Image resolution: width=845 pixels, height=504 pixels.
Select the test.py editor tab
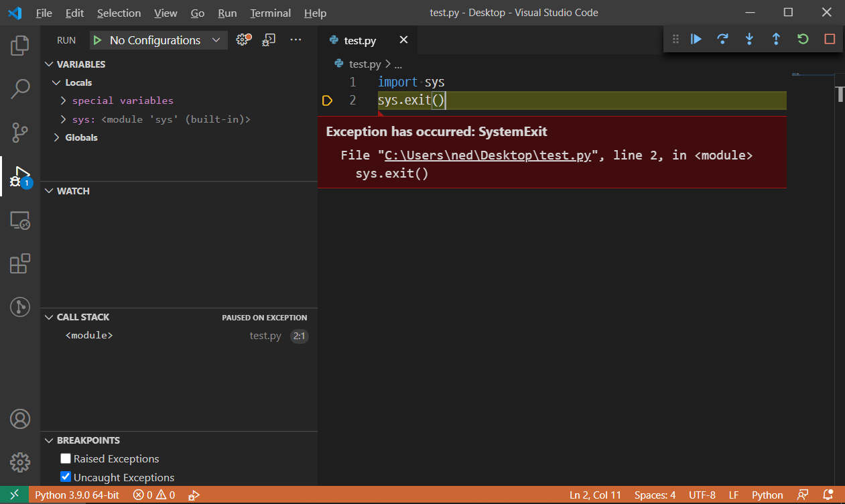click(x=367, y=40)
